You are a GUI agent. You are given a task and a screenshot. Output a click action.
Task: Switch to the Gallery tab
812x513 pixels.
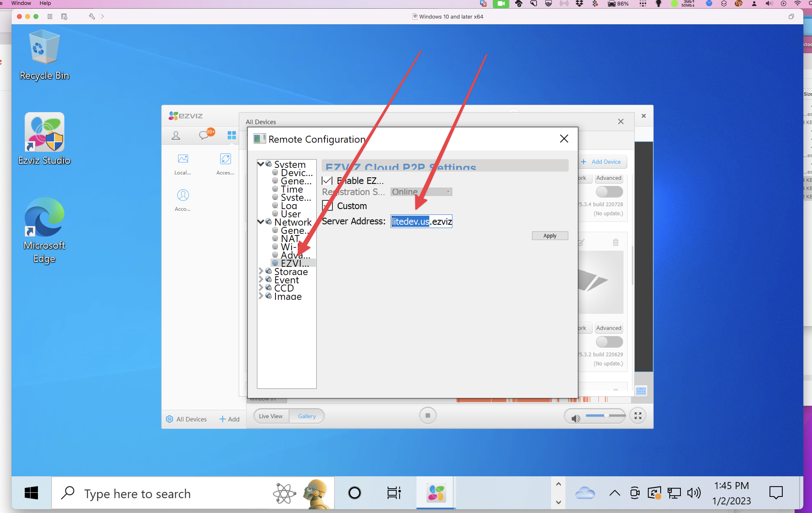[x=307, y=416]
